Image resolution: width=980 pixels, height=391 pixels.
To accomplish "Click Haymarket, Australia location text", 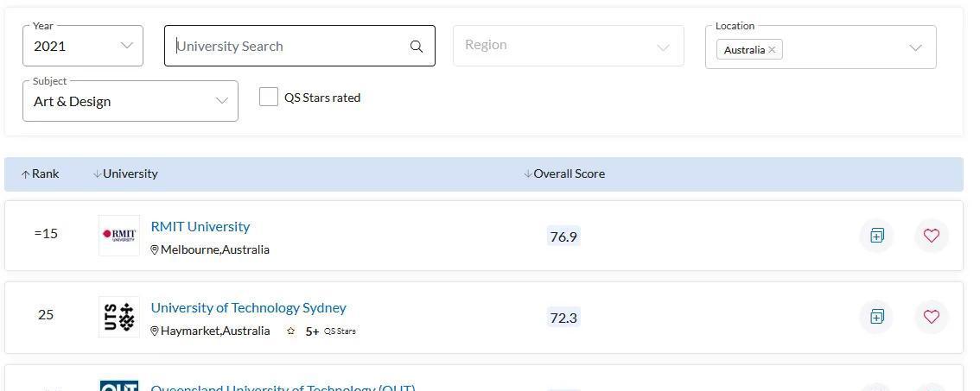I will tap(210, 331).
